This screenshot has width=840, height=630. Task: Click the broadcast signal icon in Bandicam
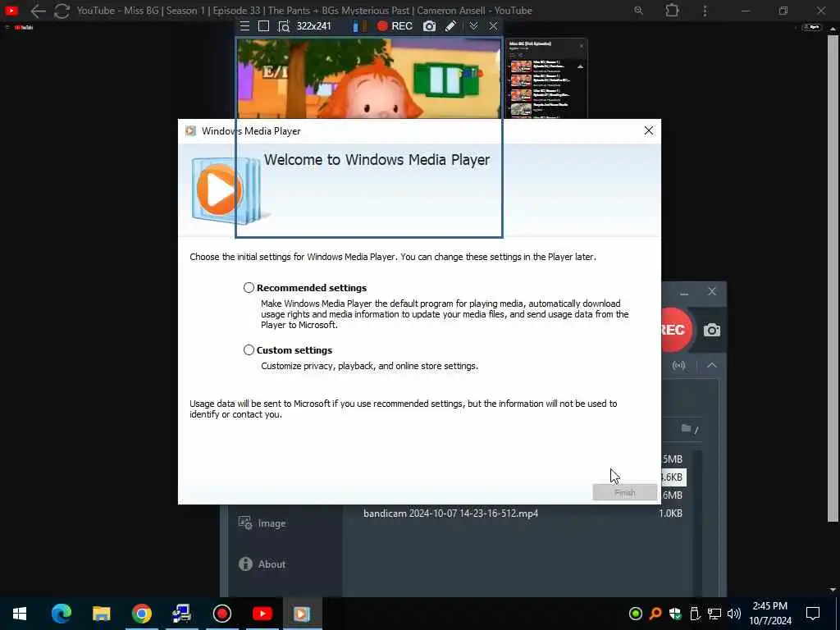coord(678,365)
